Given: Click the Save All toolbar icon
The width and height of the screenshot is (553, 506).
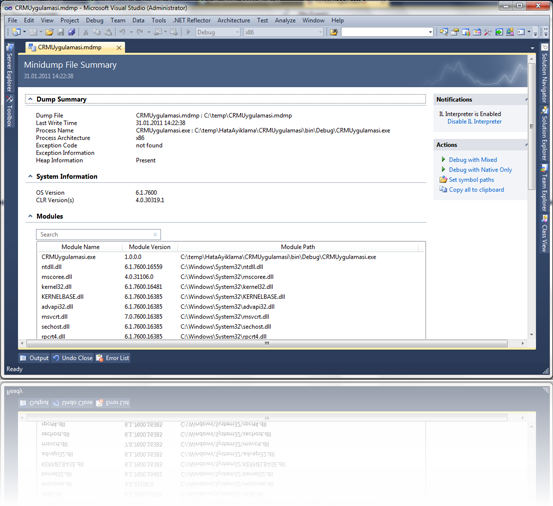Looking at the screenshot, I should point(72,32).
